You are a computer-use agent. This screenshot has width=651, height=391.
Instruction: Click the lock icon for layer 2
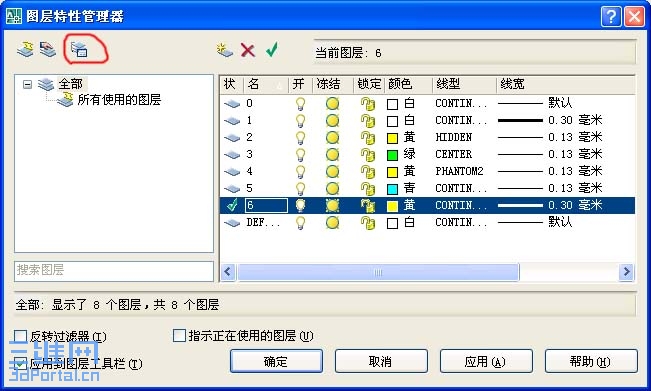367,138
